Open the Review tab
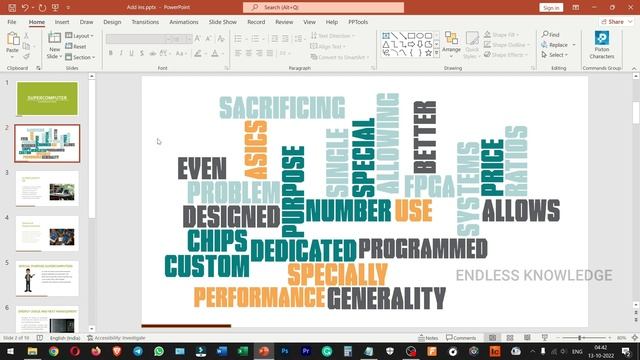The width and height of the screenshot is (640, 360). pos(284,22)
